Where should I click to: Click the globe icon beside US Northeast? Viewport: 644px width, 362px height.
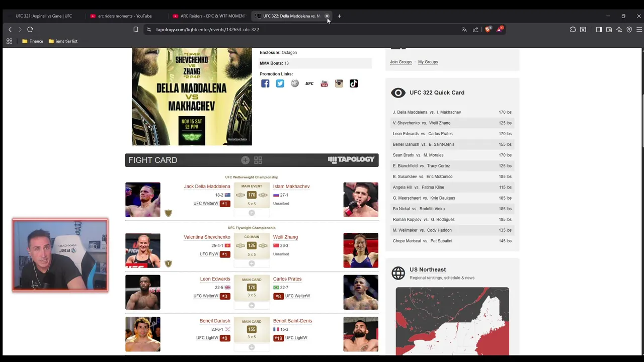tap(398, 273)
